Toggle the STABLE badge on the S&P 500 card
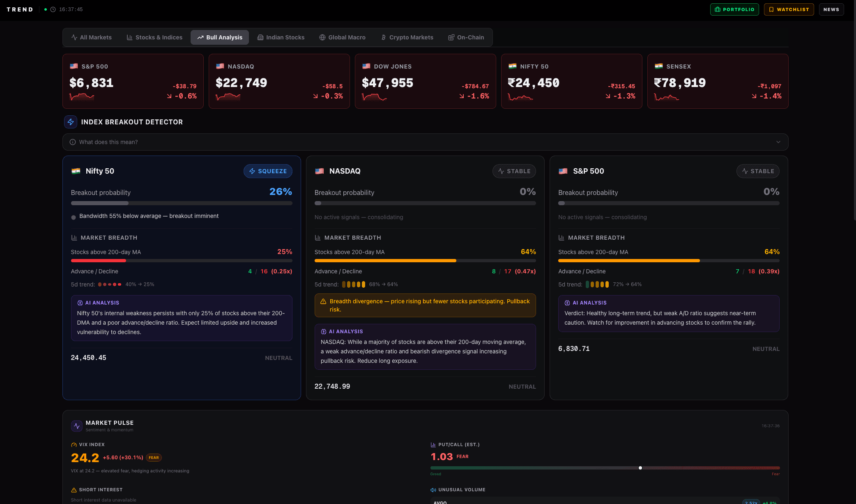The image size is (856, 504). [x=758, y=171]
